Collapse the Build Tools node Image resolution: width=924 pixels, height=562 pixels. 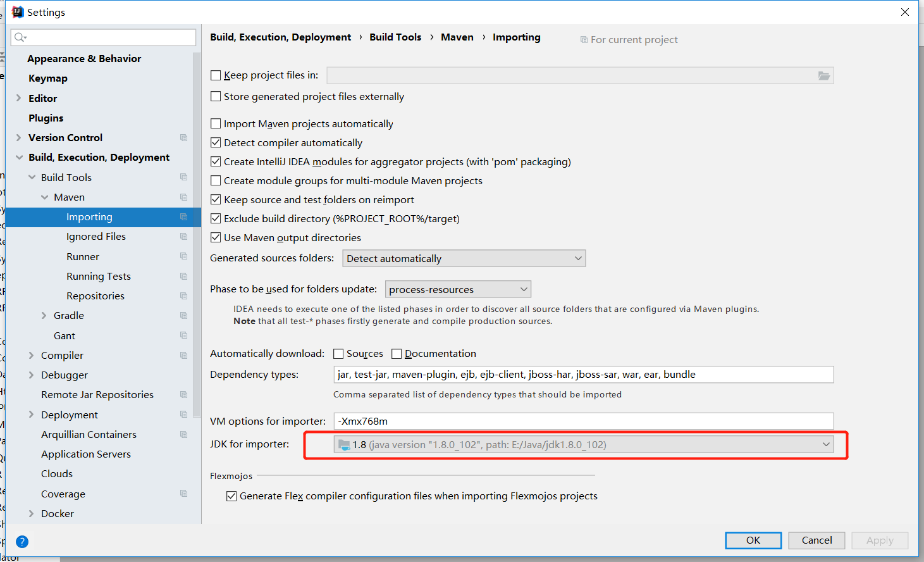(32, 177)
